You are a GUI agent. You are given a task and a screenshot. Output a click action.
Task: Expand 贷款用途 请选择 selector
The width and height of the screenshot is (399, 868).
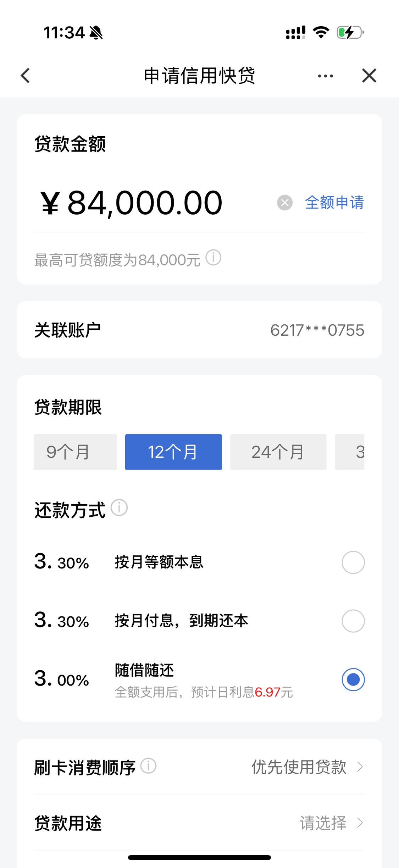pos(199,823)
